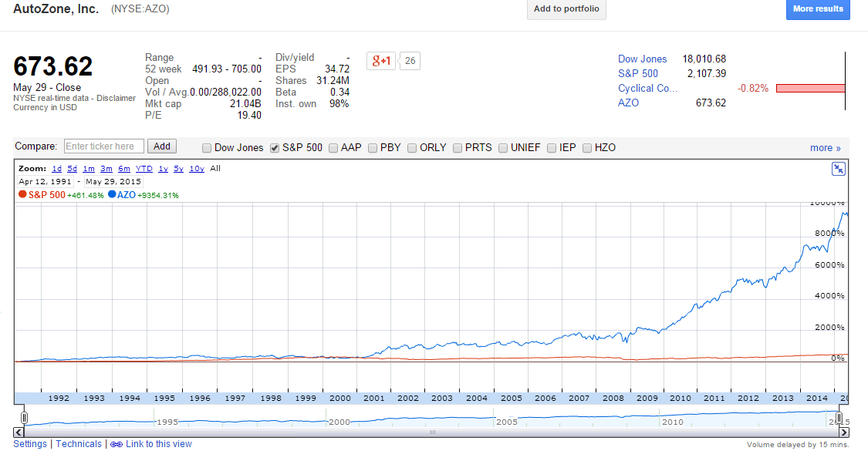The width and height of the screenshot is (868, 461).
Task: Set chart zoom to 1m
Action: pyautogui.click(x=89, y=169)
